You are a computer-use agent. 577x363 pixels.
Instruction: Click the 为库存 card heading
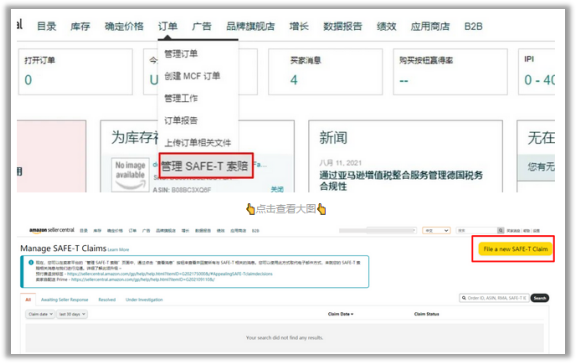coord(135,138)
